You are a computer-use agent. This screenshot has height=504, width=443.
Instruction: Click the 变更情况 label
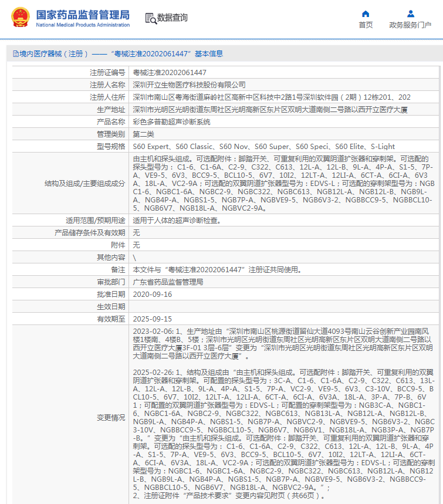tap(111, 418)
